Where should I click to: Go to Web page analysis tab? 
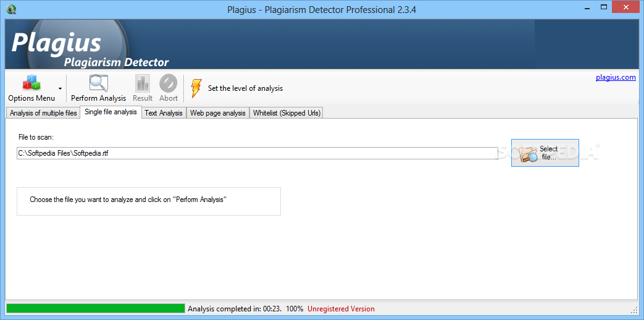coord(218,113)
